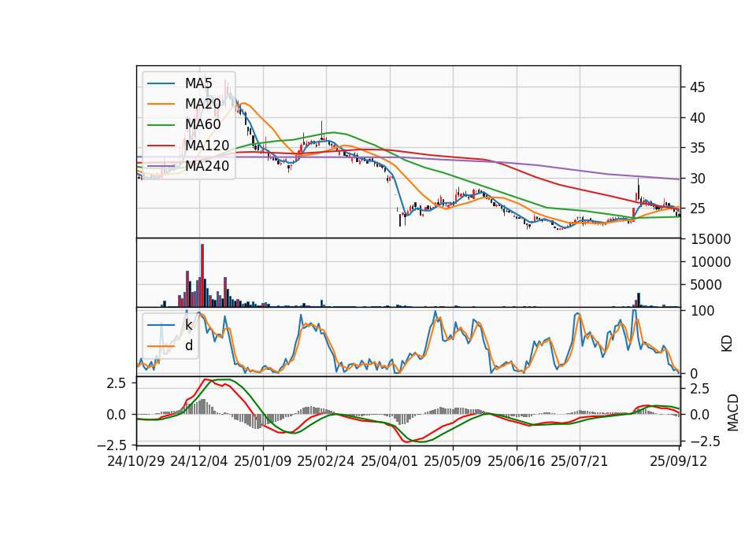Click the price axis value 25
This screenshot has width=756, height=543.
point(697,209)
